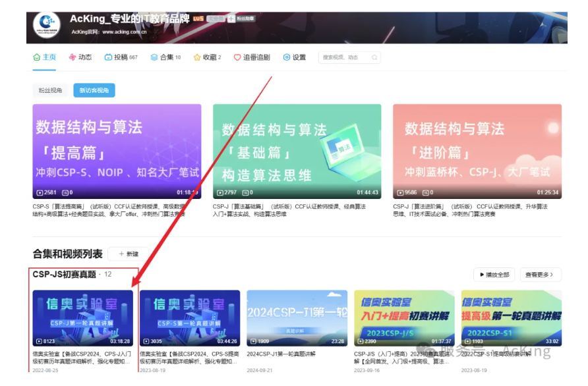Image resolution: width=588 pixels, height=386 pixels.
Task: Open the green 基础篇 video thumbnail
Action: click(x=297, y=152)
